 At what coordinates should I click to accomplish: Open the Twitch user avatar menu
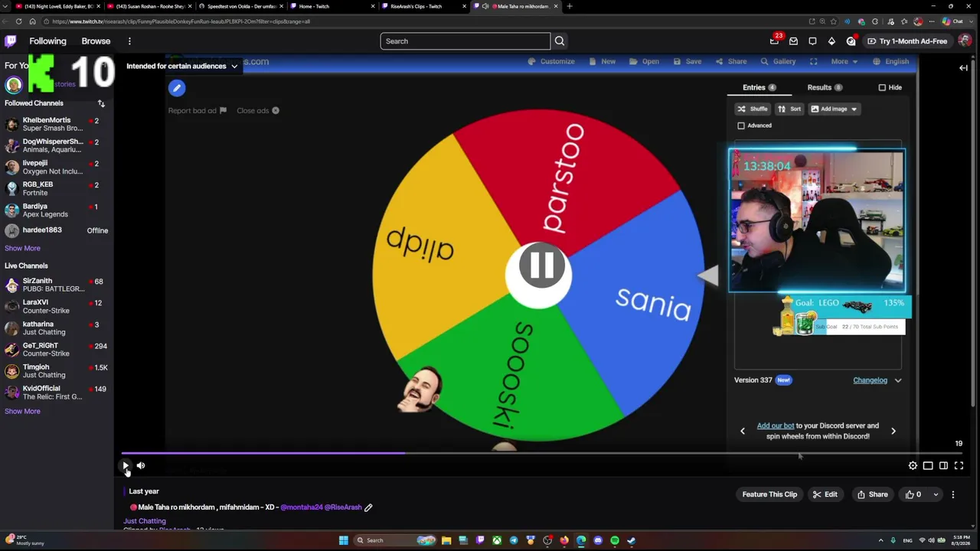tap(964, 41)
